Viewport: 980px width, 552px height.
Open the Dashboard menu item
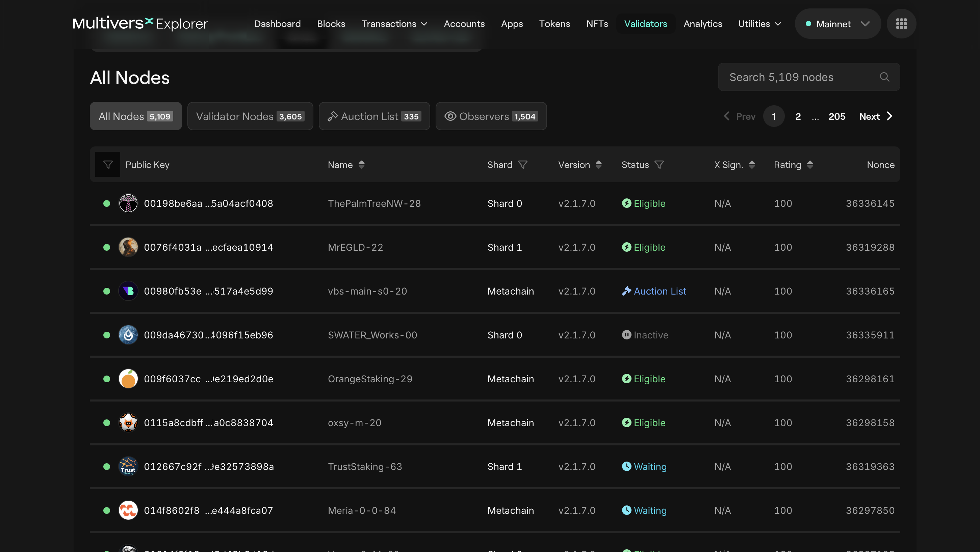pos(277,24)
